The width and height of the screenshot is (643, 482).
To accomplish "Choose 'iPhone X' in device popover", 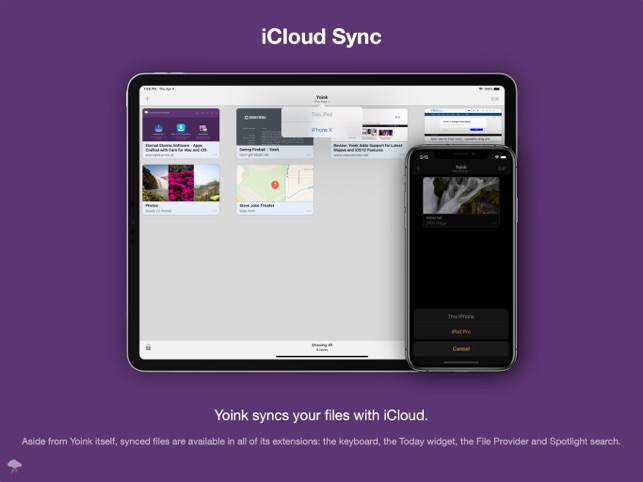I will pos(322,130).
